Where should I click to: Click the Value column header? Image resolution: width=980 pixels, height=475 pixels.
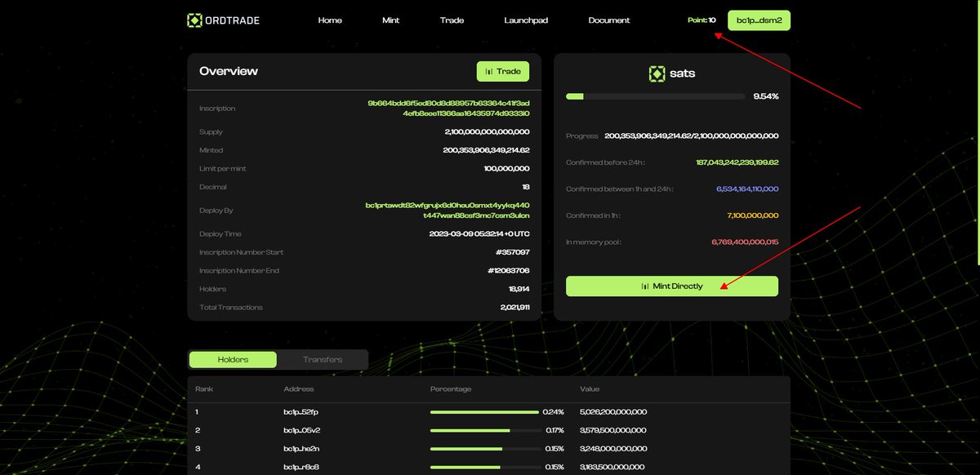point(590,389)
